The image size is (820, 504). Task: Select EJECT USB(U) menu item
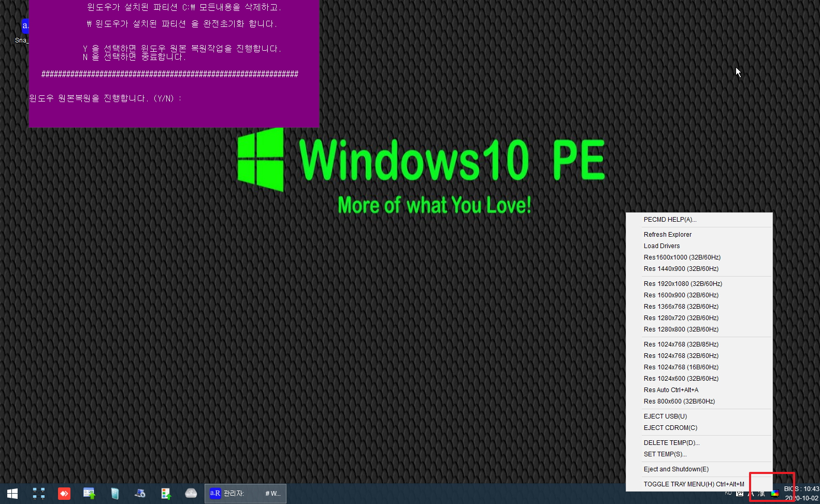click(699, 416)
